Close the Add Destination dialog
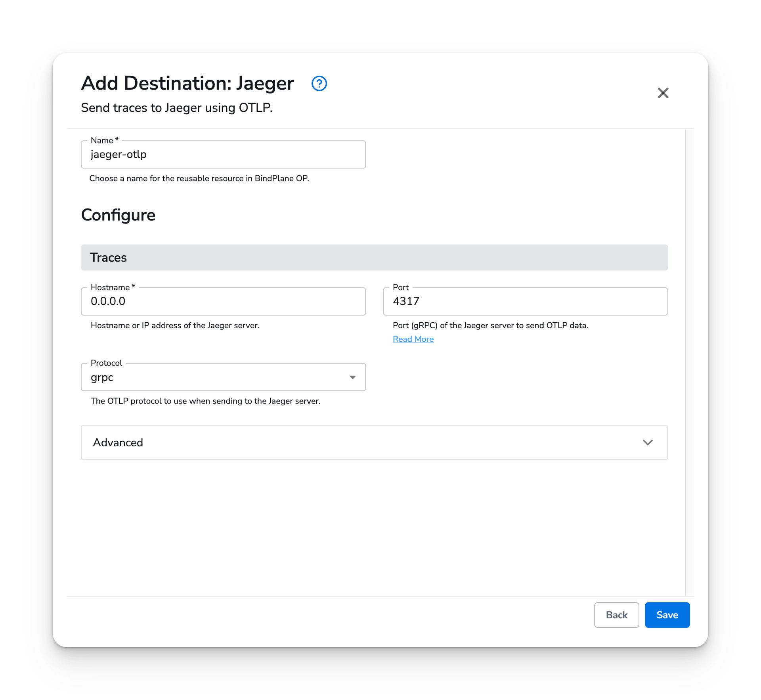This screenshot has width=761, height=700. (x=663, y=93)
